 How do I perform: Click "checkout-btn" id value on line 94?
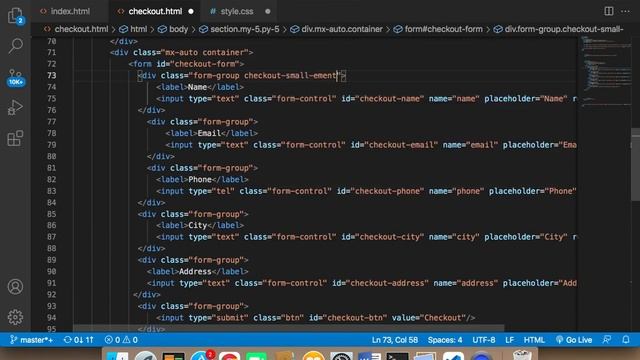pos(355,318)
